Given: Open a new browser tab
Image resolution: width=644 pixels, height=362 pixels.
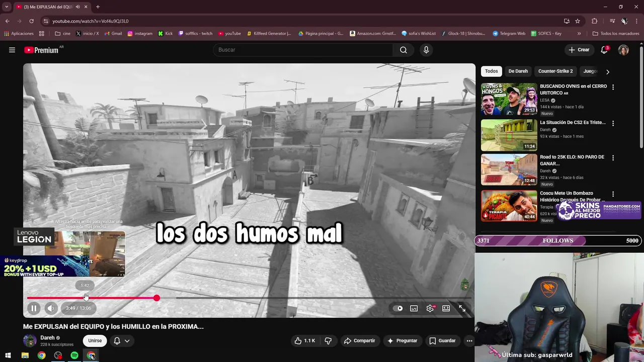Looking at the screenshot, I should pos(98,7).
